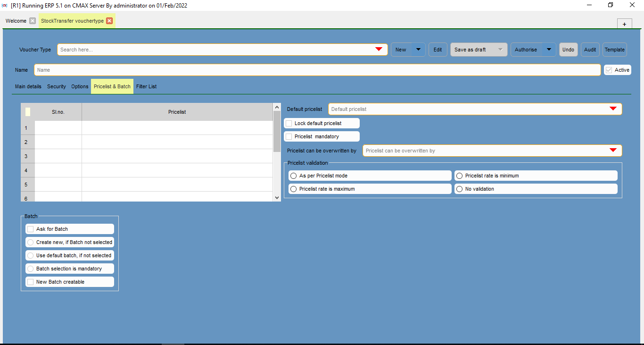Screen dimensions: 644x345
Task: Close the Welcome tab
Action: click(32, 21)
